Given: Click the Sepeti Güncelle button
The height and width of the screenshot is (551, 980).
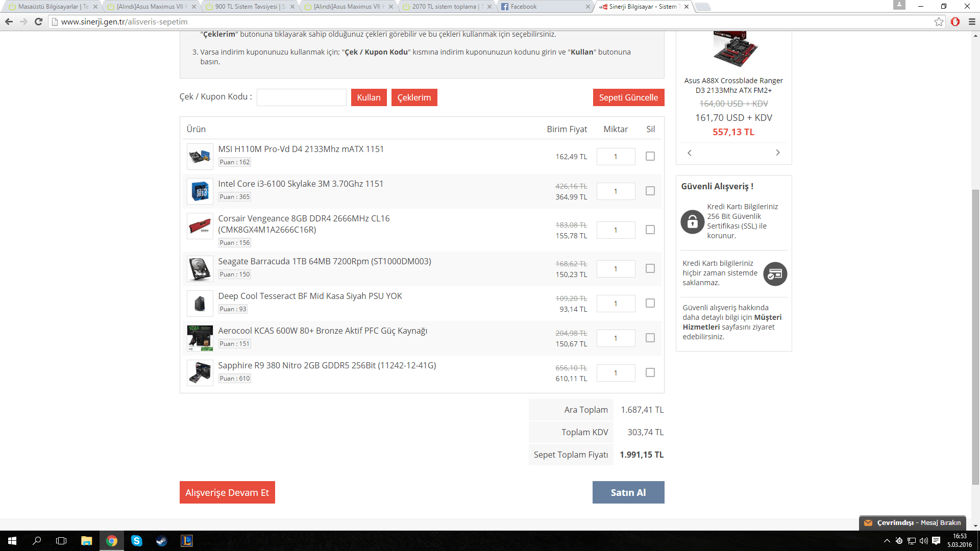Looking at the screenshot, I should (x=628, y=97).
